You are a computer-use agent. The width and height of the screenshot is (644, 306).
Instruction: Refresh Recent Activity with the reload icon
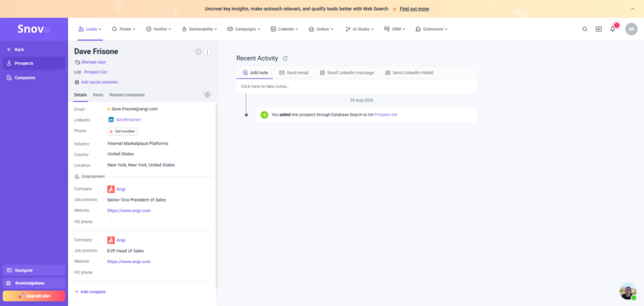(x=286, y=59)
